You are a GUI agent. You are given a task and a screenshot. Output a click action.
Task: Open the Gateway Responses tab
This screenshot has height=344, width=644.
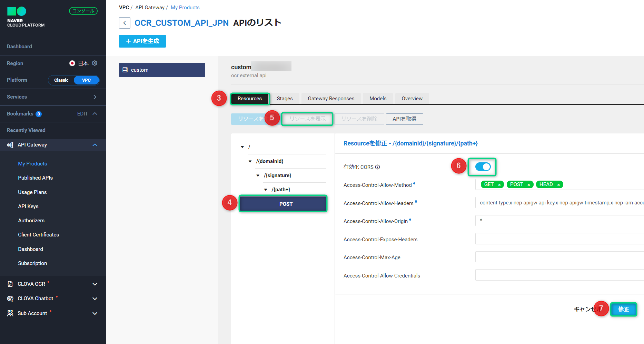click(331, 99)
